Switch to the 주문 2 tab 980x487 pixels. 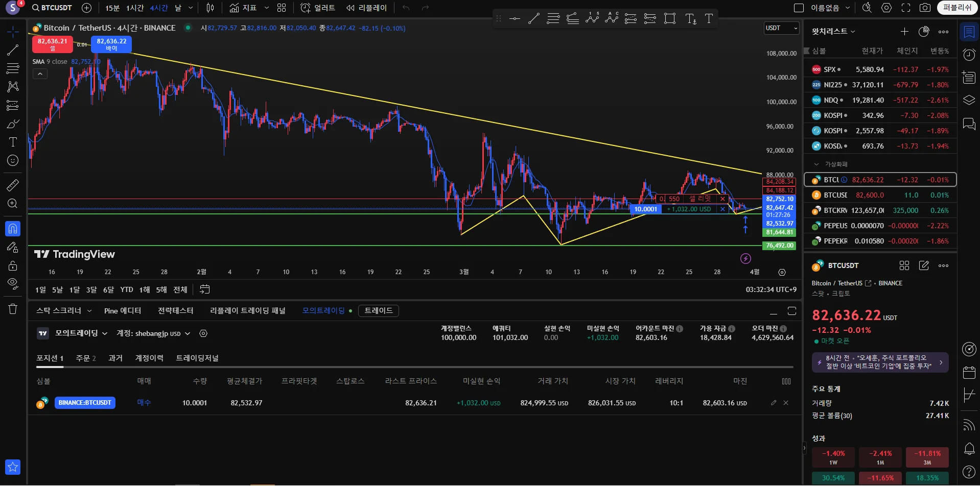tap(85, 358)
